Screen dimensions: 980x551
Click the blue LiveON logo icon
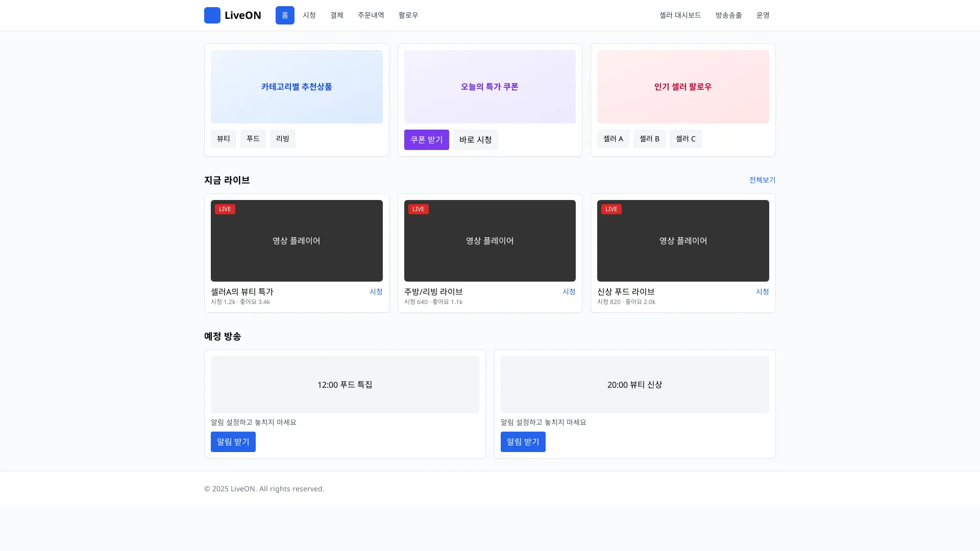click(x=212, y=15)
